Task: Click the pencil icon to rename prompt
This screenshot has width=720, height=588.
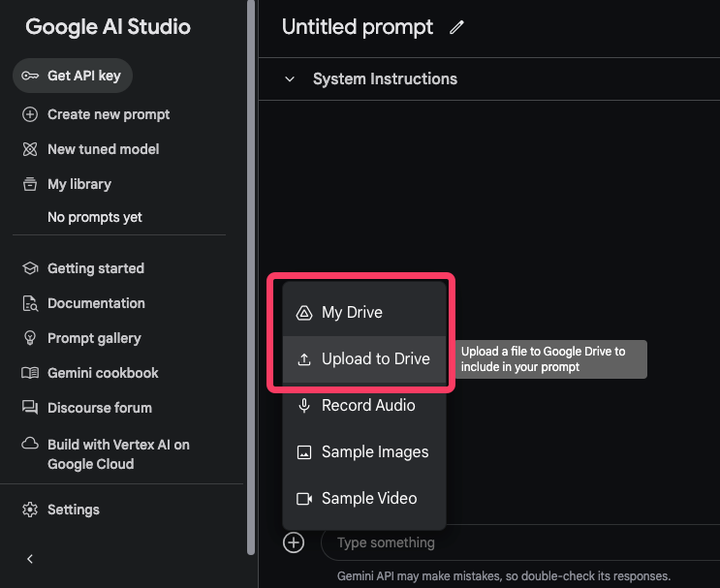Action: [457, 28]
